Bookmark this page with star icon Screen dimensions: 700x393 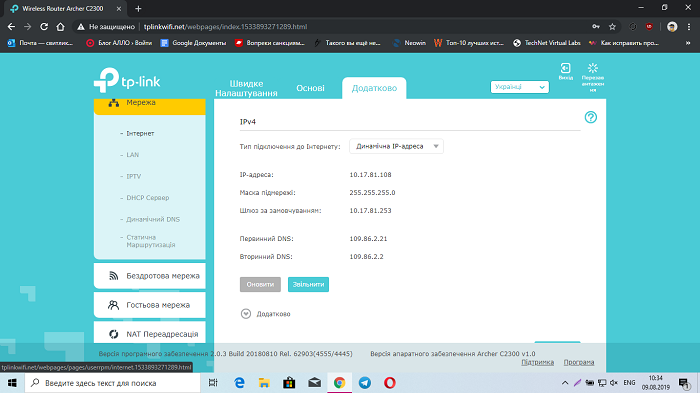click(612, 27)
